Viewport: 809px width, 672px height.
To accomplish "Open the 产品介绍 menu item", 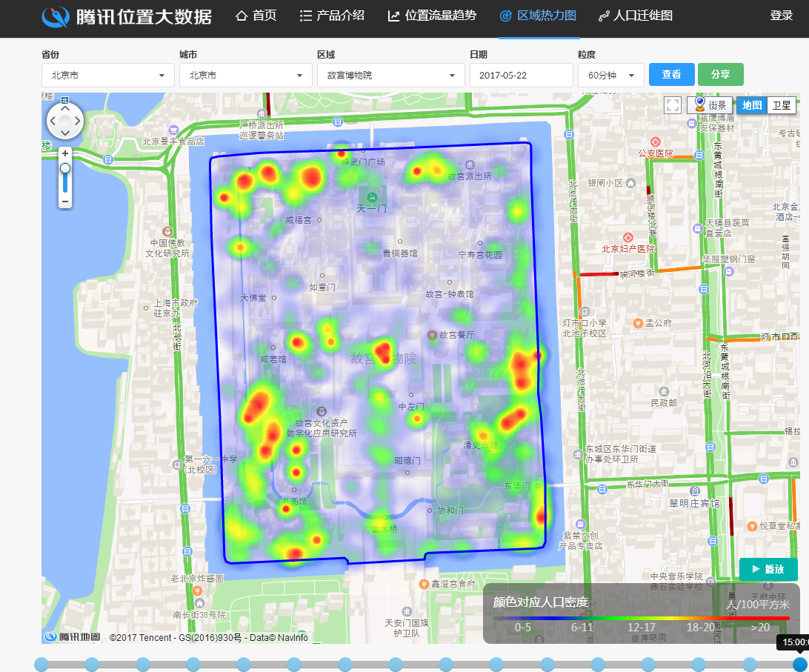I will (332, 16).
